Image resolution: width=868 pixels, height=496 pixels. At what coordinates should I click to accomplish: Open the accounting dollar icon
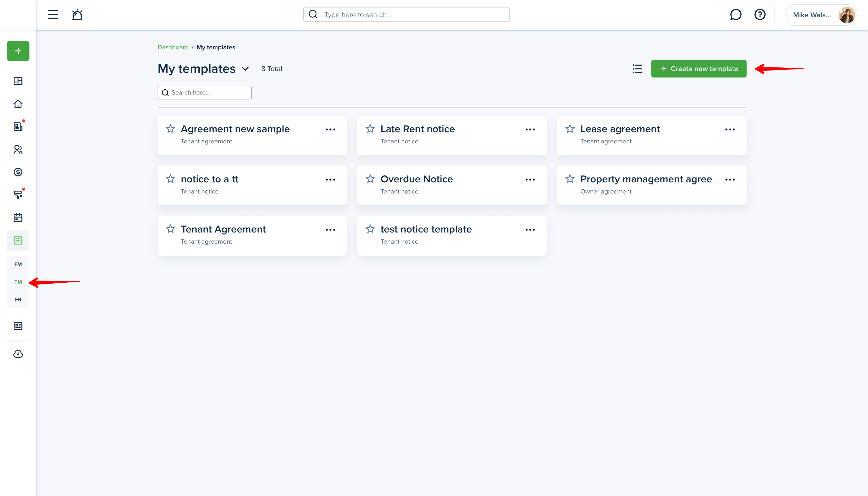pyautogui.click(x=18, y=172)
